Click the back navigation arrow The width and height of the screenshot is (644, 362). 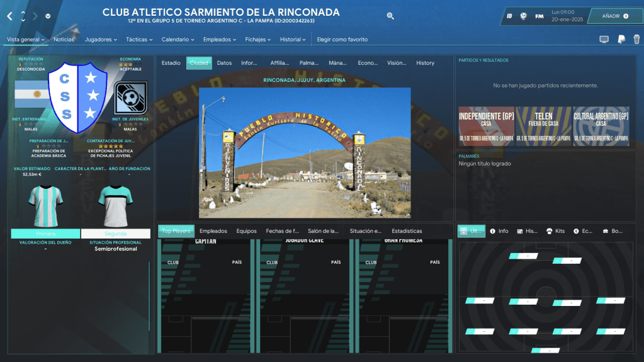(9, 16)
